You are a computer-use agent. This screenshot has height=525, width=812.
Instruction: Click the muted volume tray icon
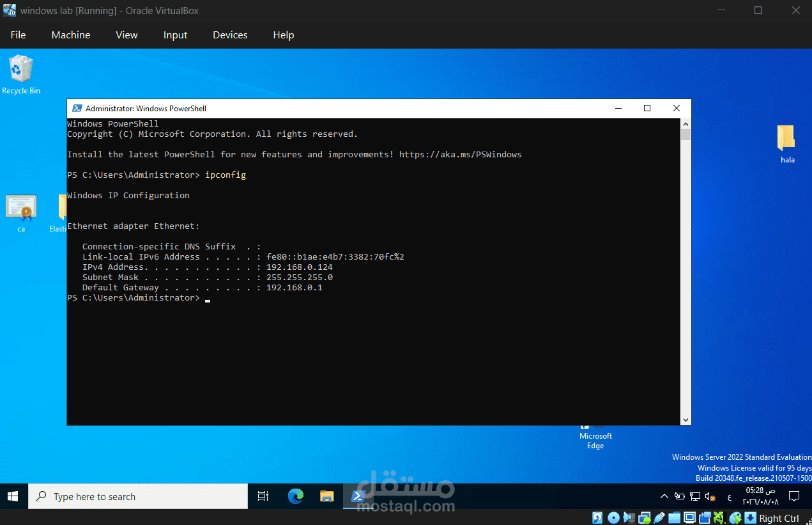[710, 496]
